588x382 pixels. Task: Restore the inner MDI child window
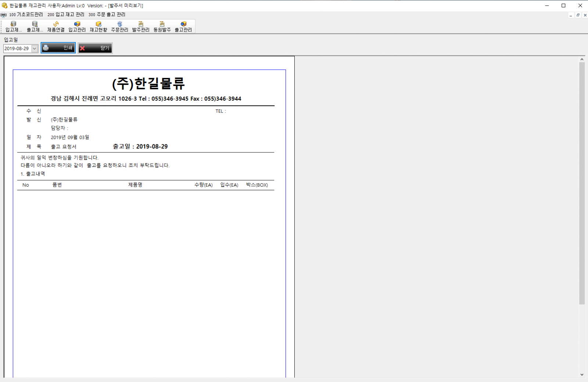coord(578,15)
